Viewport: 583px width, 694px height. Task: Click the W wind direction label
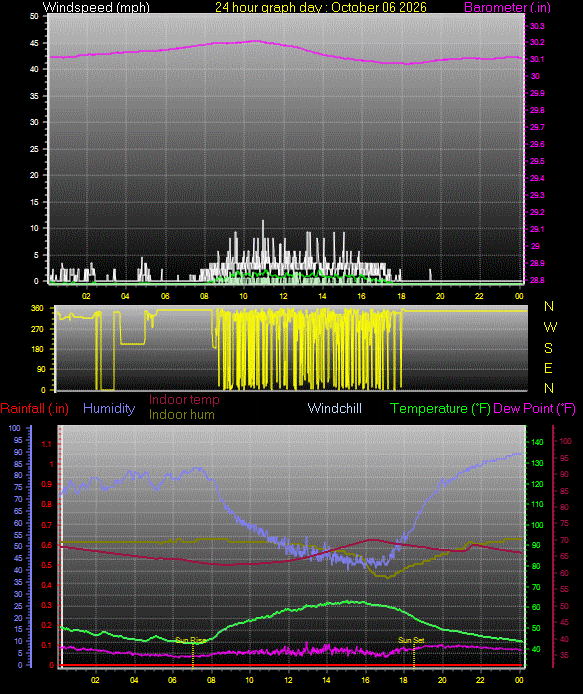(x=550, y=327)
